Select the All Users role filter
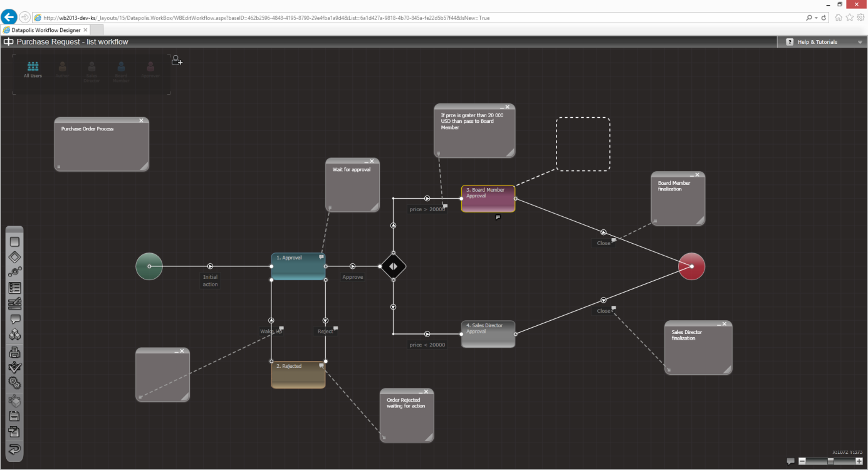 (33, 69)
